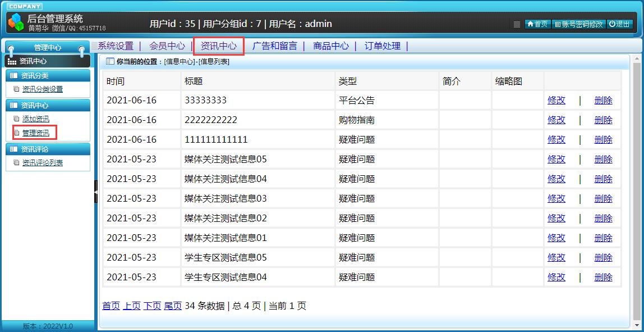The width and height of the screenshot is (644, 332).
Task: Click 删除 for 33333333 row
Action: [x=604, y=101]
